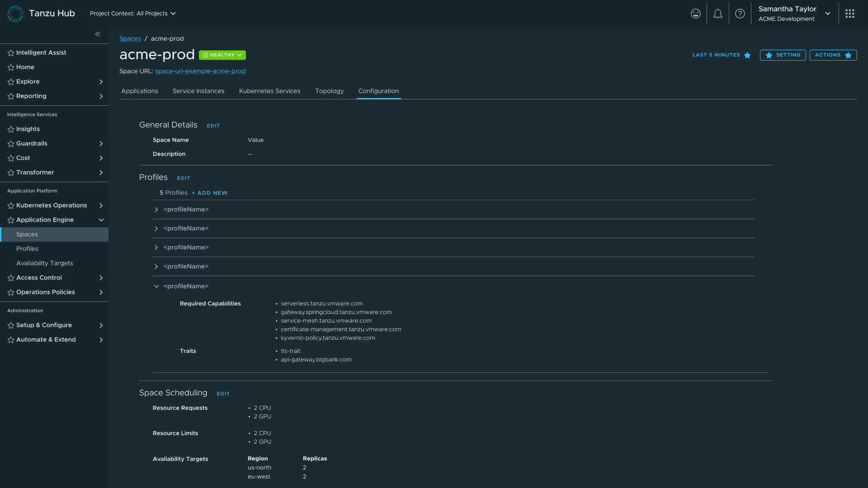Screen dimensions: 868x488
Task: Expand the Explore menu chevron
Action: coord(101,82)
